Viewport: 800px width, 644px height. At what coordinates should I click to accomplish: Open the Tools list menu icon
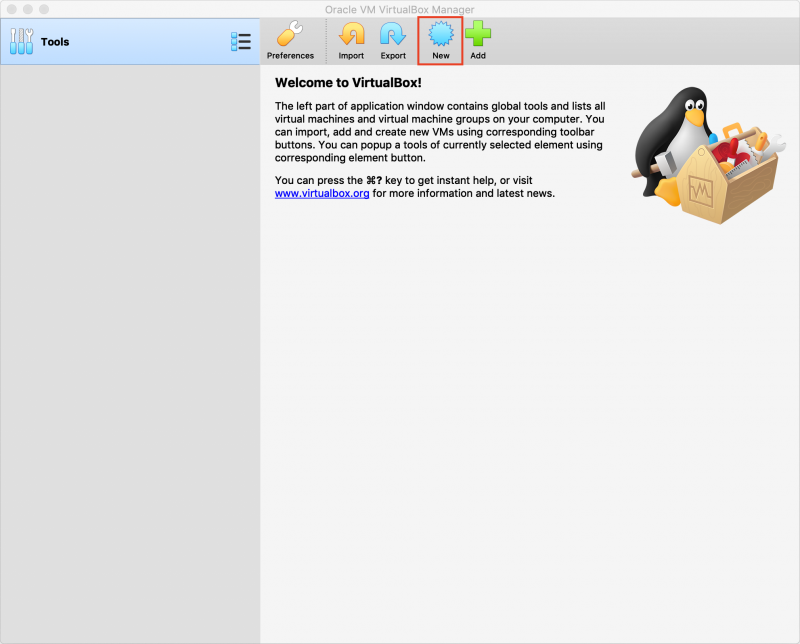pyautogui.click(x=241, y=42)
